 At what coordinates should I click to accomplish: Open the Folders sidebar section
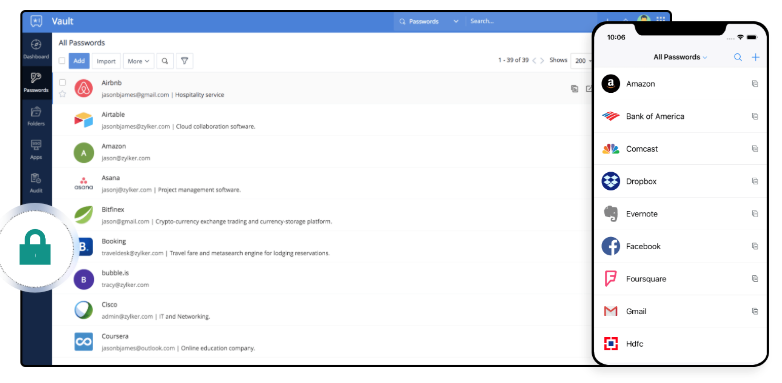[x=36, y=116]
